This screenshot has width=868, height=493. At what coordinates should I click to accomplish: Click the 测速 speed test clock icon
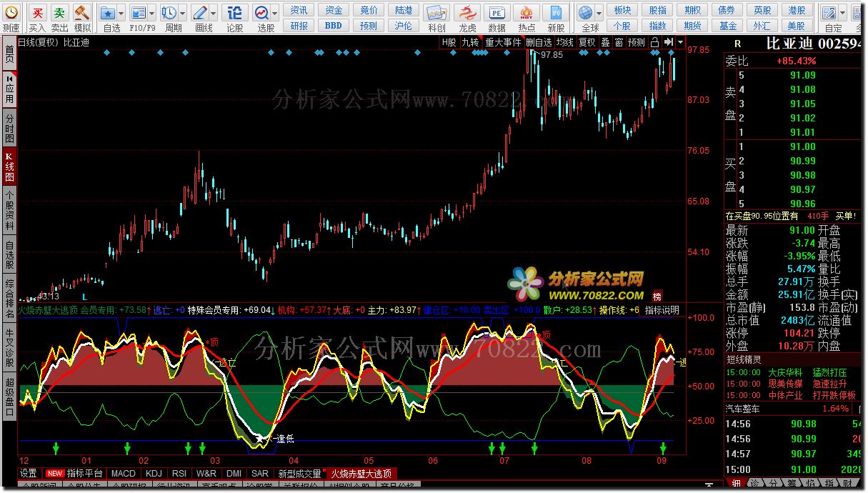(x=11, y=12)
